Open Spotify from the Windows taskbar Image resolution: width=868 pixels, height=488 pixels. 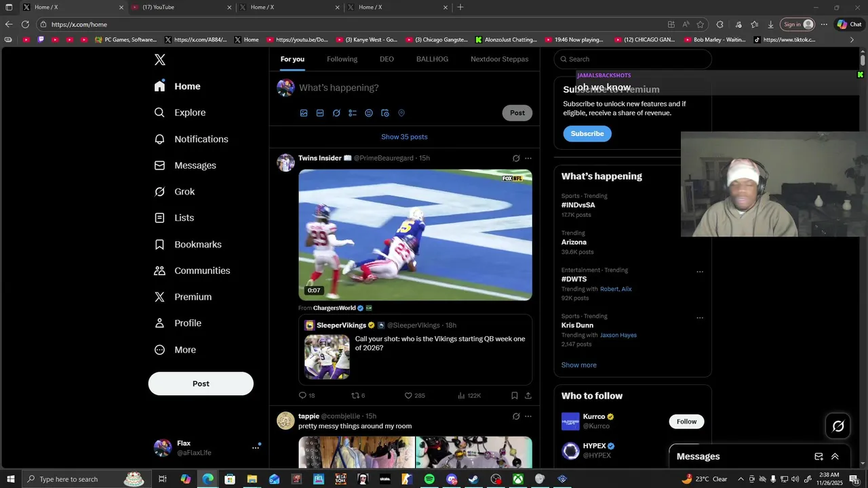coord(429,479)
